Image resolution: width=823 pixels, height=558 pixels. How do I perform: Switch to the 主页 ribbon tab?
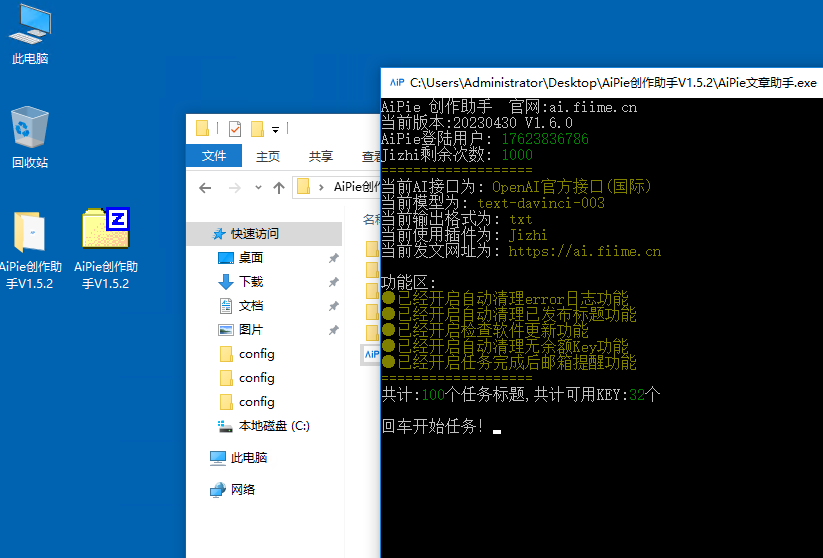point(268,156)
